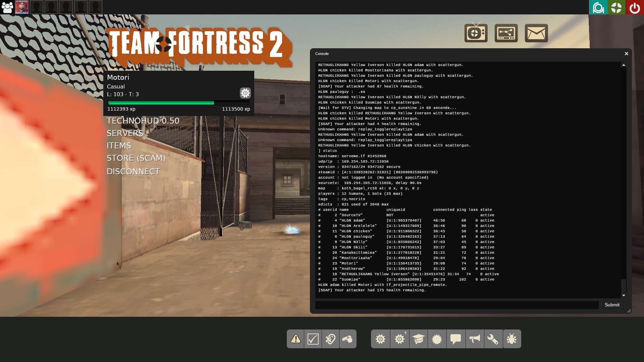Click the referee whistle report icon

(347, 339)
